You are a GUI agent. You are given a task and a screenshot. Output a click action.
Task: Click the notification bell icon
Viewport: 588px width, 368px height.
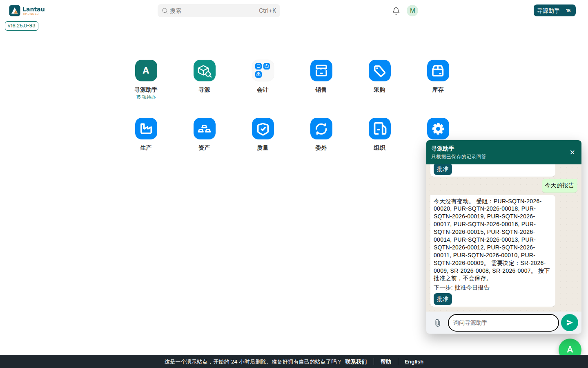396,11
